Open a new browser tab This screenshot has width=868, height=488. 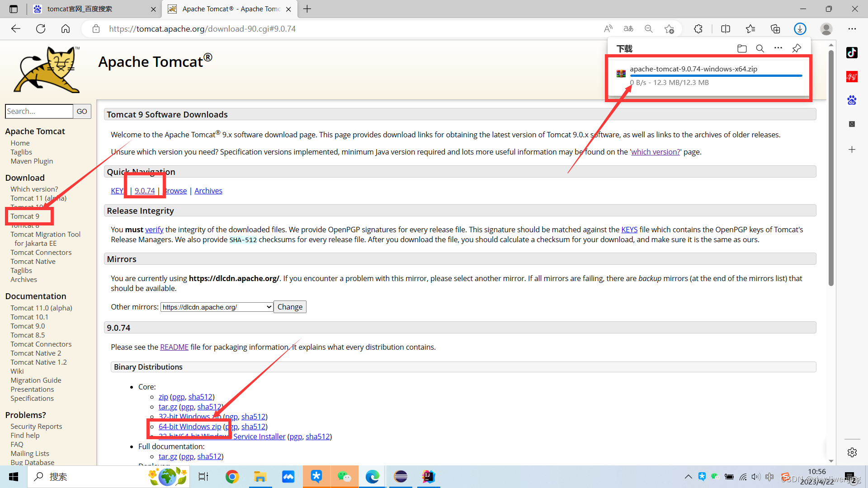pyautogui.click(x=307, y=9)
